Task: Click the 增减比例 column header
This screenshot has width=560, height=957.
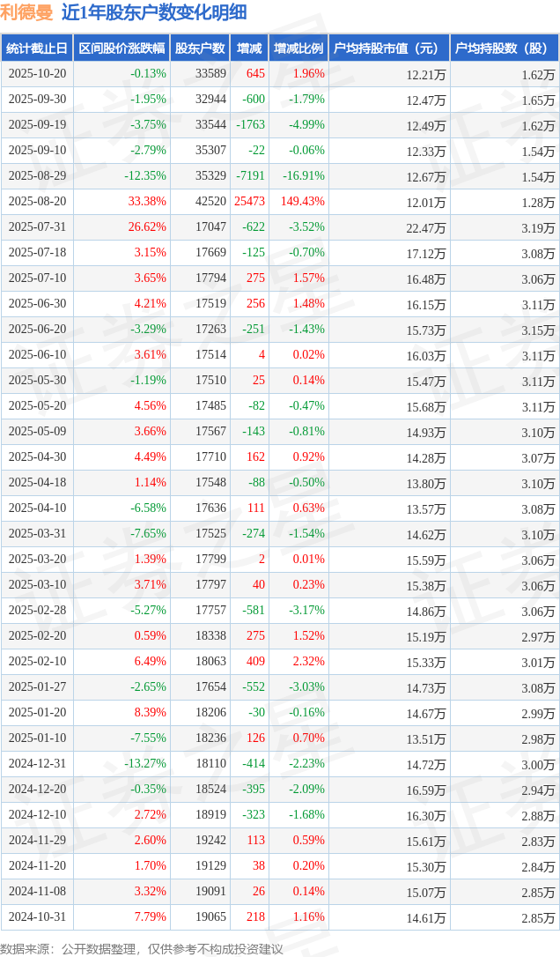Action: (x=298, y=48)
